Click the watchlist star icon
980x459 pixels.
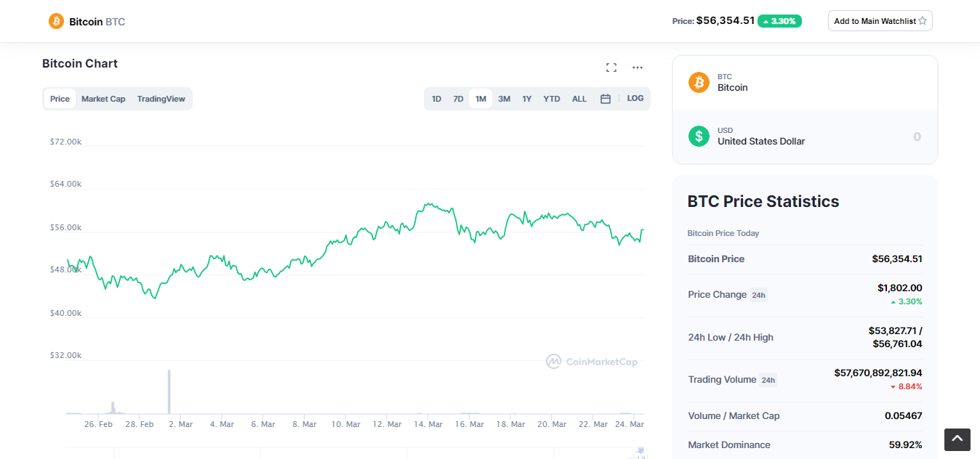click(x=923, y=21)
